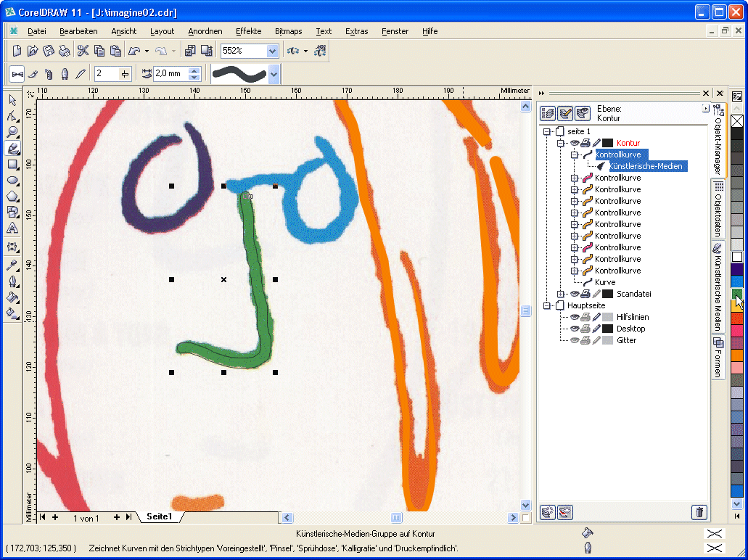This screenshot has height=560, width=748.
Task: Open the brush stroke list dropdown
Action: point(274,74)
